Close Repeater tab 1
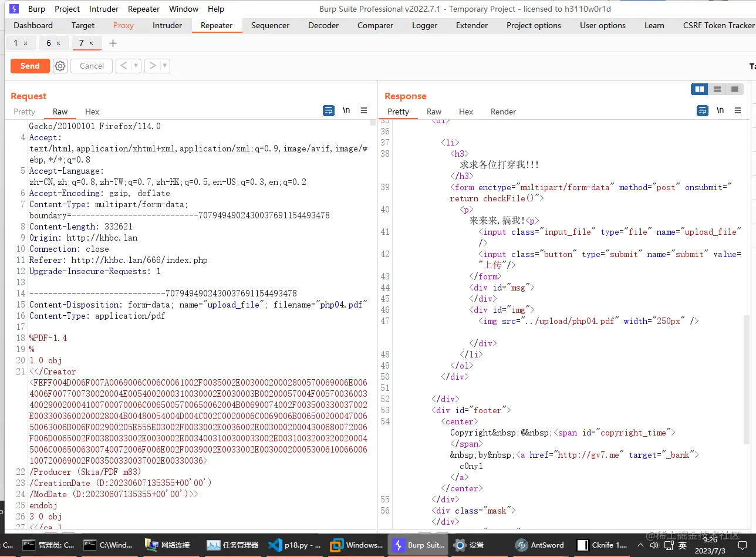Viewport: 756px width, 557px height. point(26,43)
